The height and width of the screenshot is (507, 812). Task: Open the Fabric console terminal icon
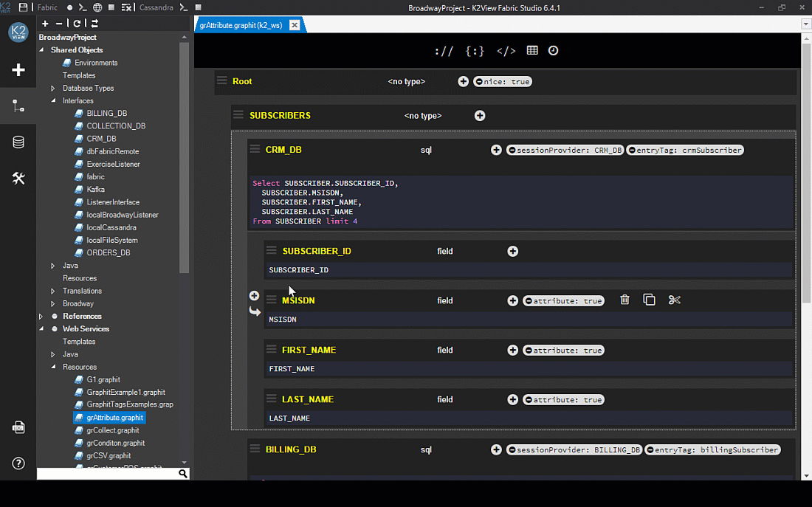click(x=83, y=7)
